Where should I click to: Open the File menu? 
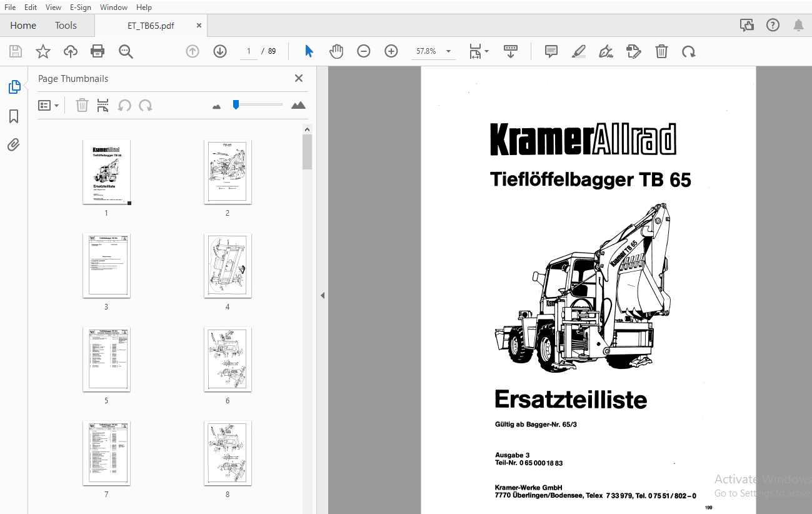[10, 8]
